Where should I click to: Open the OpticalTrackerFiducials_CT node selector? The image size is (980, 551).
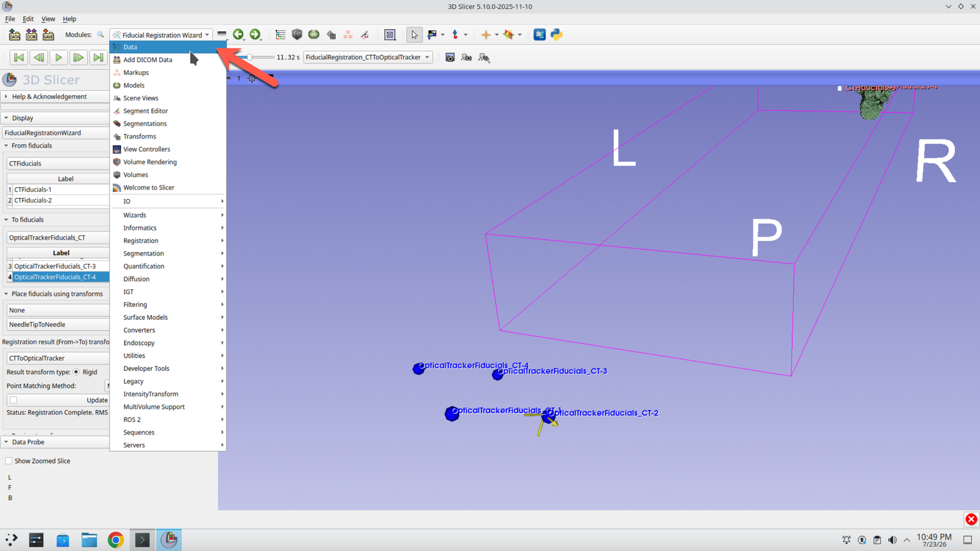(58, 238)
